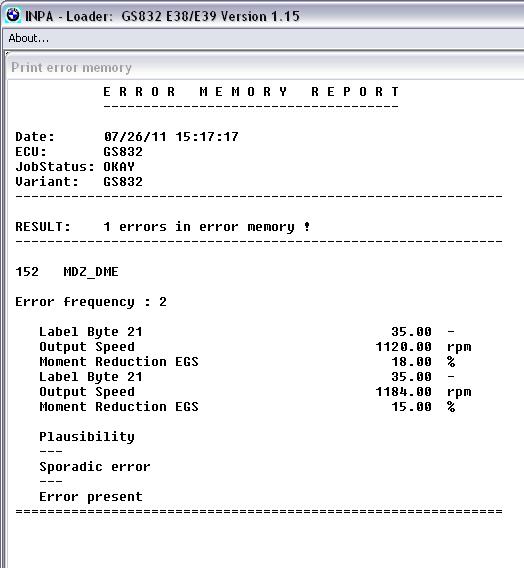
Task: Click the ECU value GS832
Action: pos(123,151)
